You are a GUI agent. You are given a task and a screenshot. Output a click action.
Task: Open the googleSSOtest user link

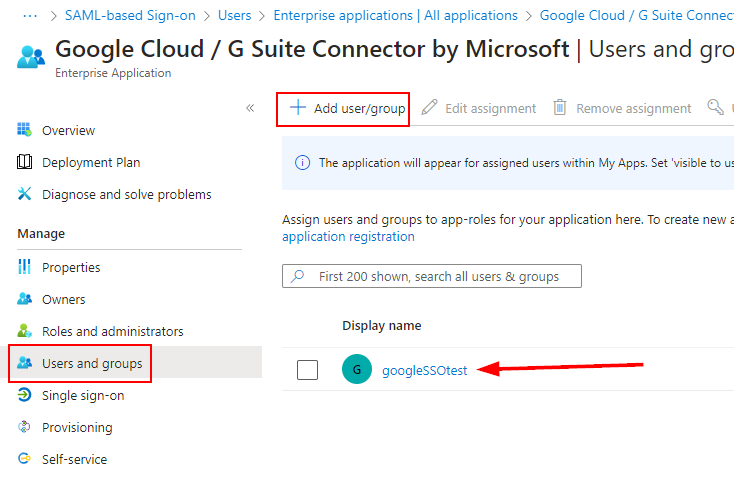[x=424, y=370]
